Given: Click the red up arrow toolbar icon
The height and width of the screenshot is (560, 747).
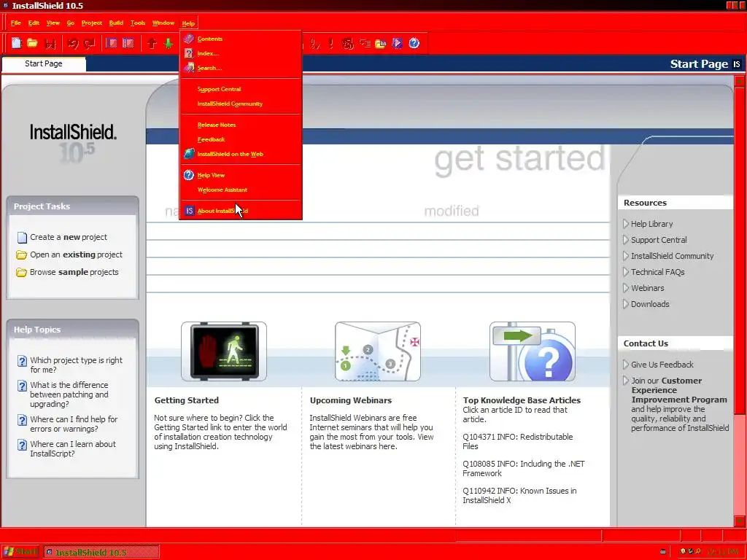Looking at the screenshot, I should coord(152,44).
